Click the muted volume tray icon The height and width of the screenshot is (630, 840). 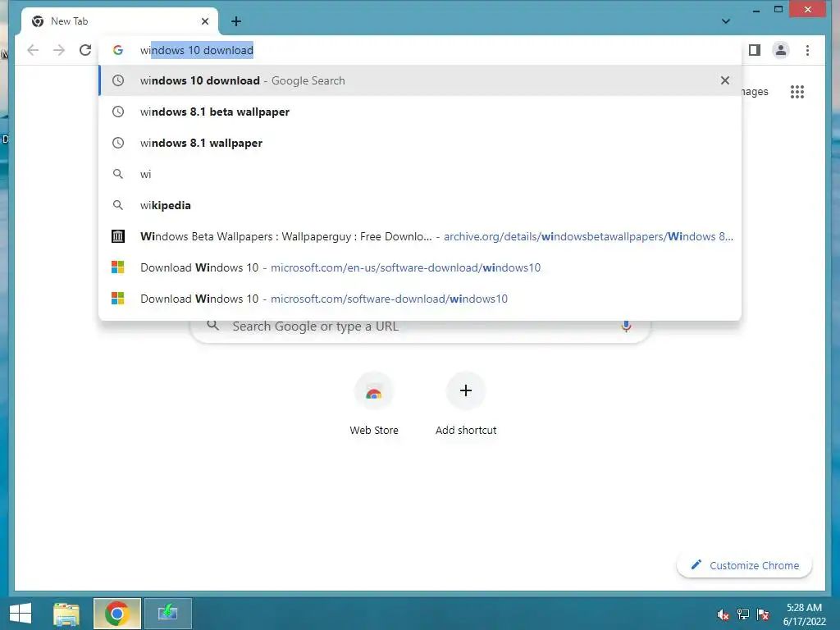[x=724, y=614]
